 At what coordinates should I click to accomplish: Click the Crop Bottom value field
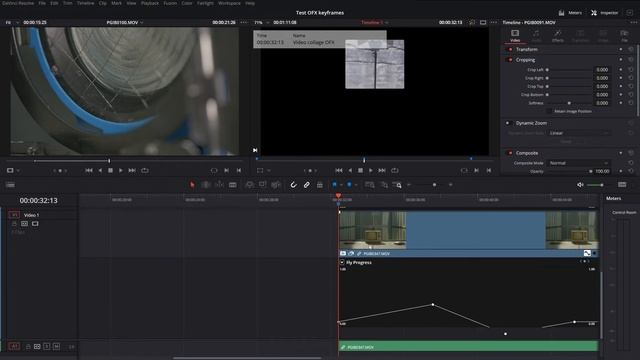602,95
